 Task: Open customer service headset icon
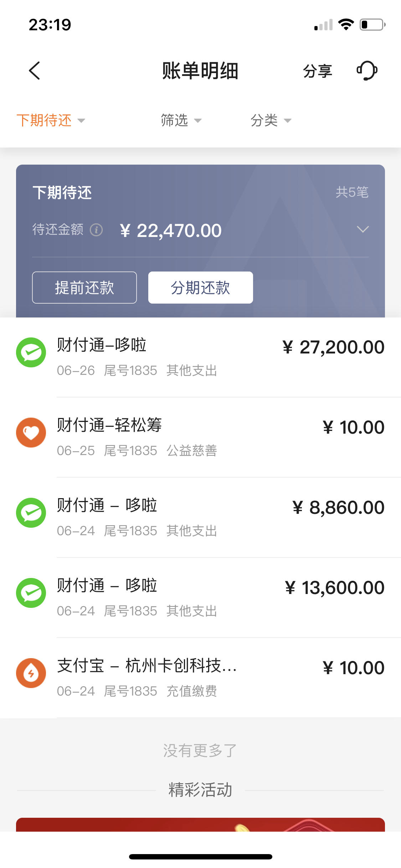[x=367, y=71]
